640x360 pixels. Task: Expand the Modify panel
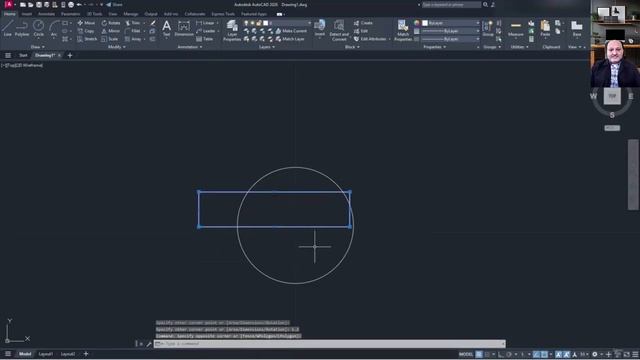[x=116, y=47]
